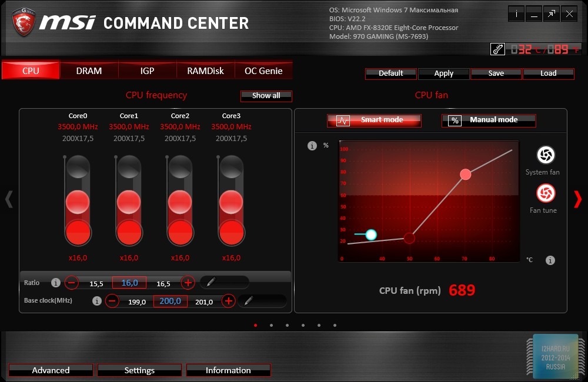This screenshot has width=588, height=382.
Task: Click the MSI dragon shield logo
Action: pyautogui.click(x=24, y=22)
